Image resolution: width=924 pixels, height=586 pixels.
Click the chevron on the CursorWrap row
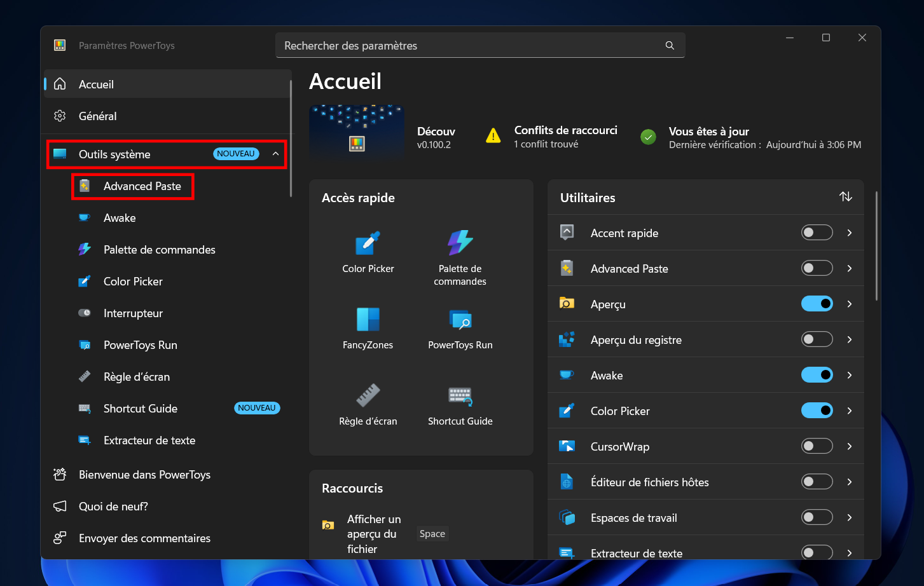pos(850,446)
